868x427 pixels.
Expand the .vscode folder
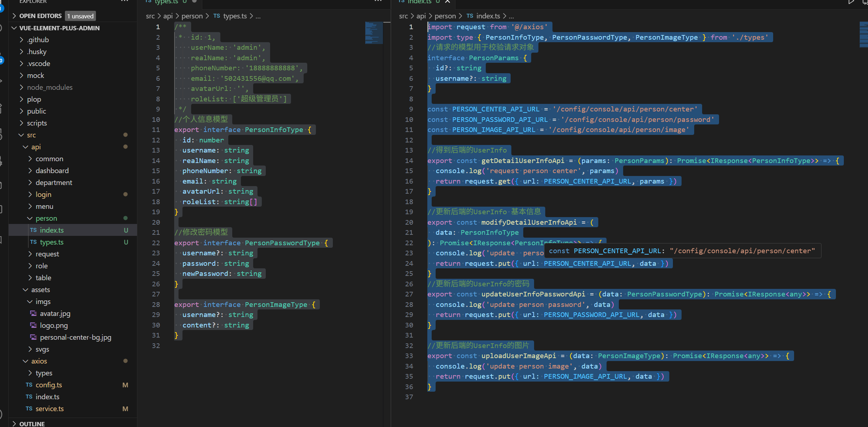coord(22,63)
